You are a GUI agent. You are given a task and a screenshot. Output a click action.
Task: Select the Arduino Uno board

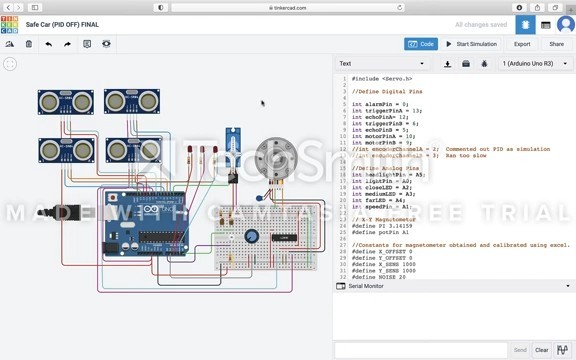coord(146,223)
